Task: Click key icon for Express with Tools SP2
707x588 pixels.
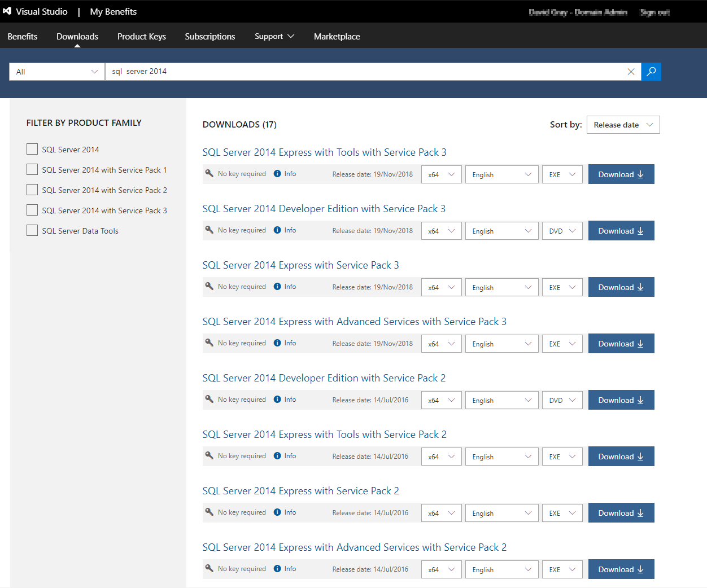Action: click(209, 455)
